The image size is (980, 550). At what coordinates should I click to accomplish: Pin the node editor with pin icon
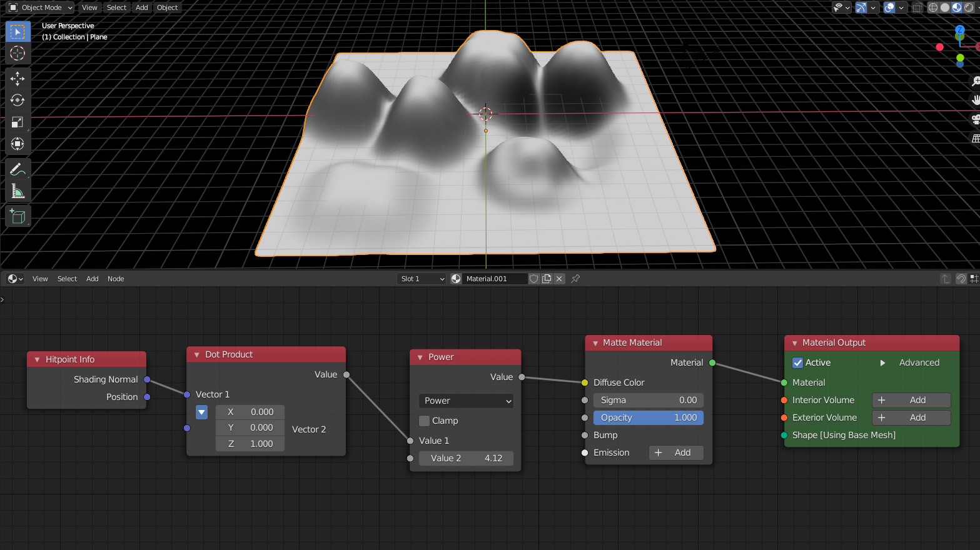click(x=575, y=279)
